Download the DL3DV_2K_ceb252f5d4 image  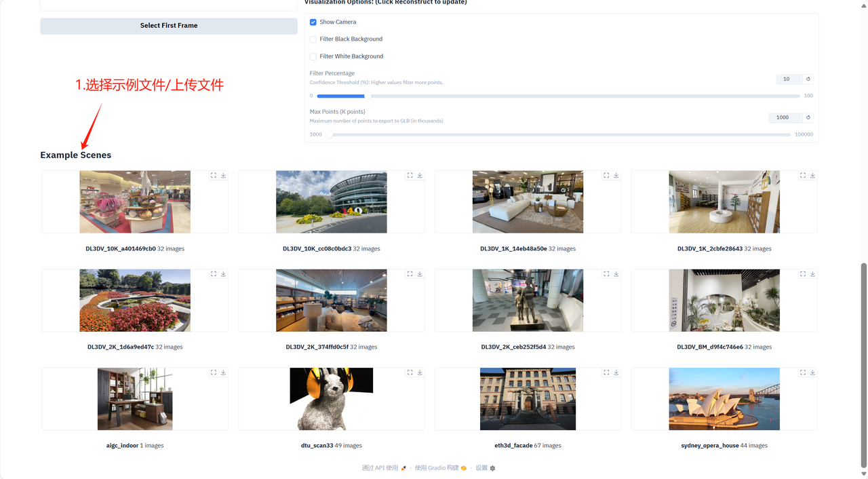(x=616, y=274)
